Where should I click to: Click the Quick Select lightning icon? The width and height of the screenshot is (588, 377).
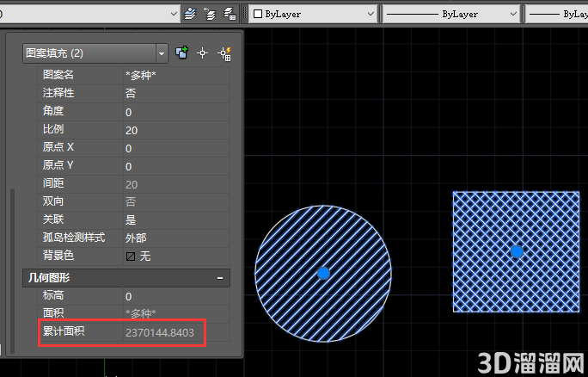tap(224, 53)
